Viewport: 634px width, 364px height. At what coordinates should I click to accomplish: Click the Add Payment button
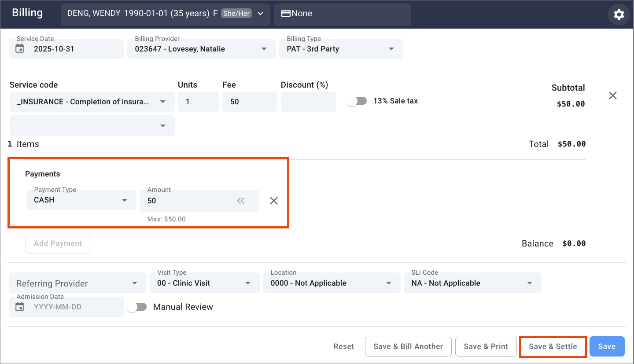coord(58,243)
